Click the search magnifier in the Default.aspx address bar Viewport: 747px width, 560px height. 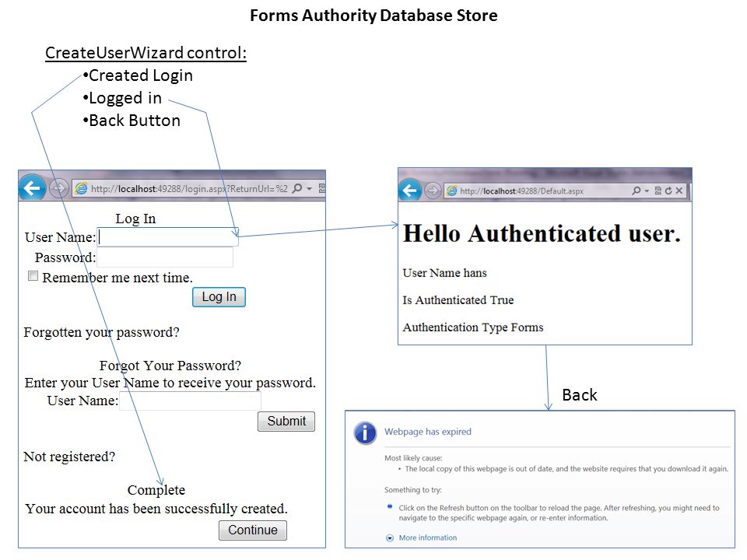[x=637, y=191]
